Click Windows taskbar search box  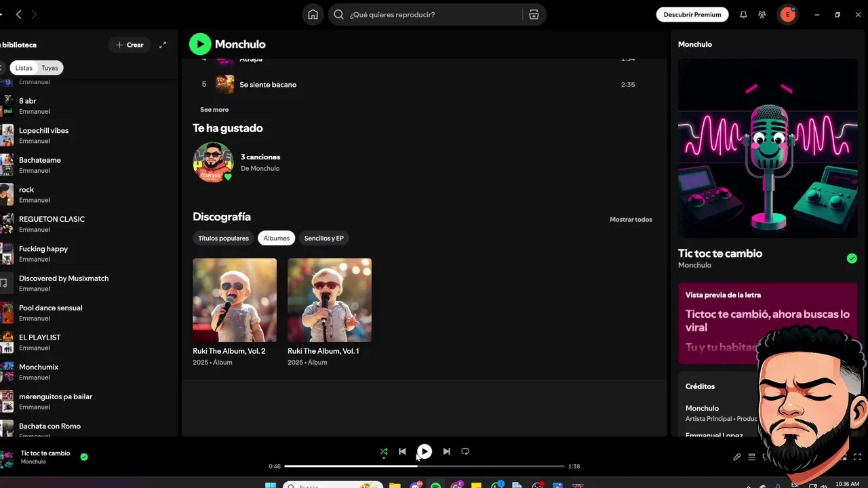(332, 485)
